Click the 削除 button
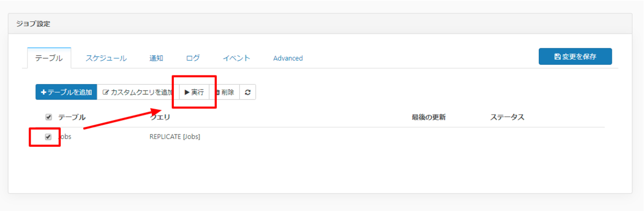The width and height of the screenshot is (644, 211). pyautogui.click(x=224, y=92)
